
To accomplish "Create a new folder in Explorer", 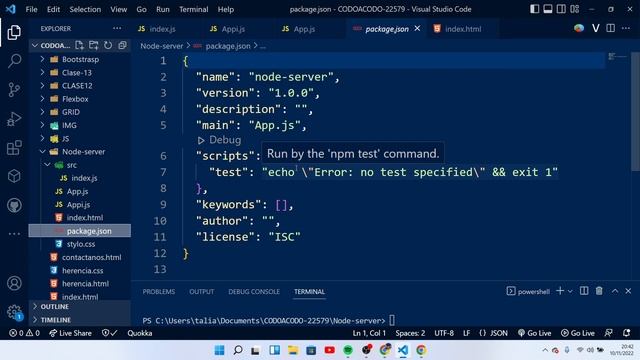I will tap(93, 45).
